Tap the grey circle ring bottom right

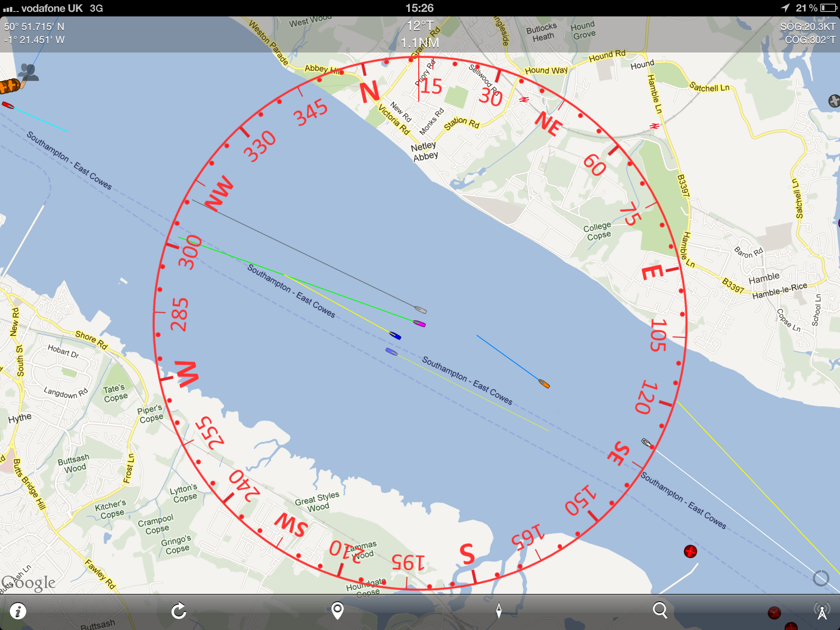(x=821, y=578)
